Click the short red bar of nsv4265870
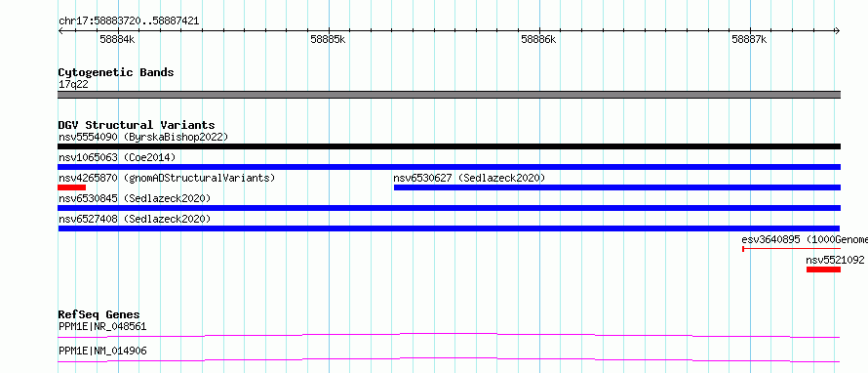 [72, 187]
